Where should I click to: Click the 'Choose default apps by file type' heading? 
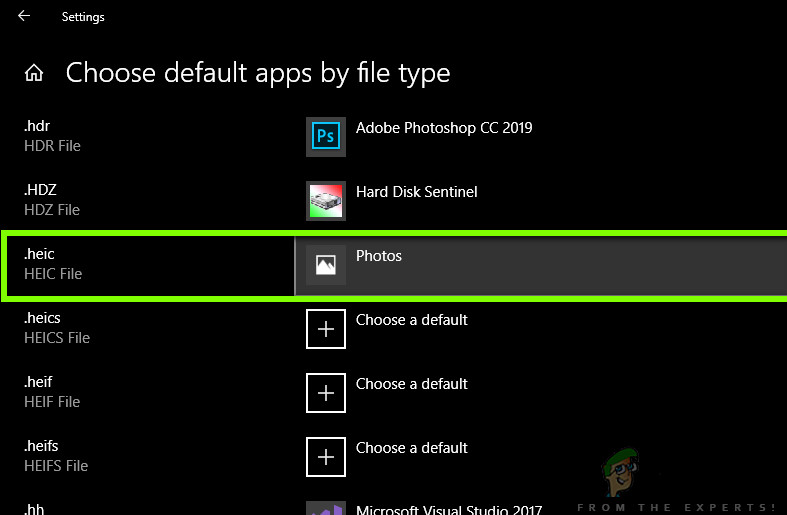tap(258, 73)
